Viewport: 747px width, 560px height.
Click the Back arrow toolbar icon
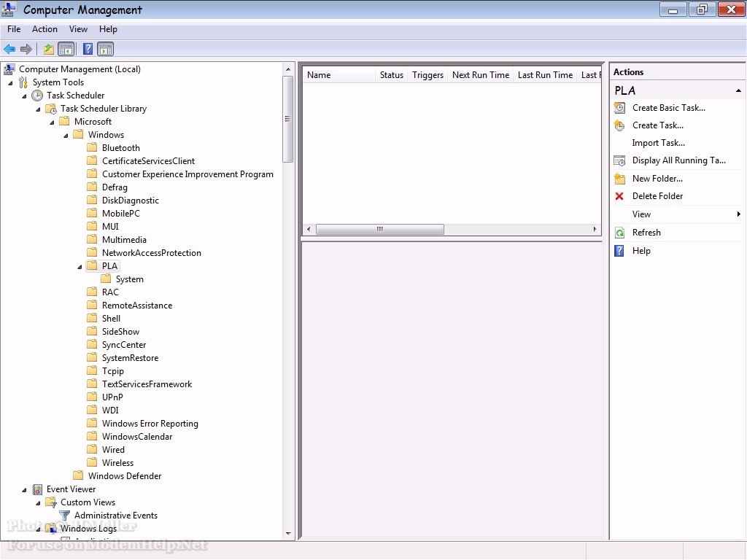pyautogui.click(x=9, y=49)
